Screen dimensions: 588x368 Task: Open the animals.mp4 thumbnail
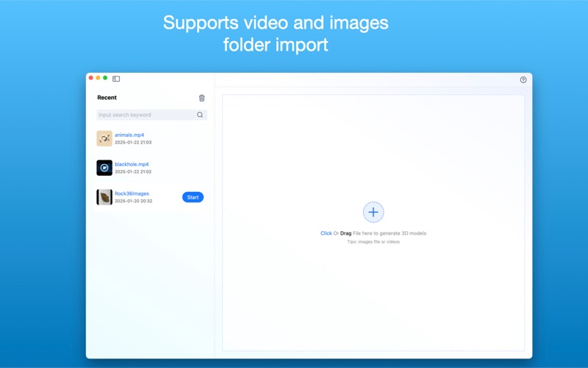(104, 138)
